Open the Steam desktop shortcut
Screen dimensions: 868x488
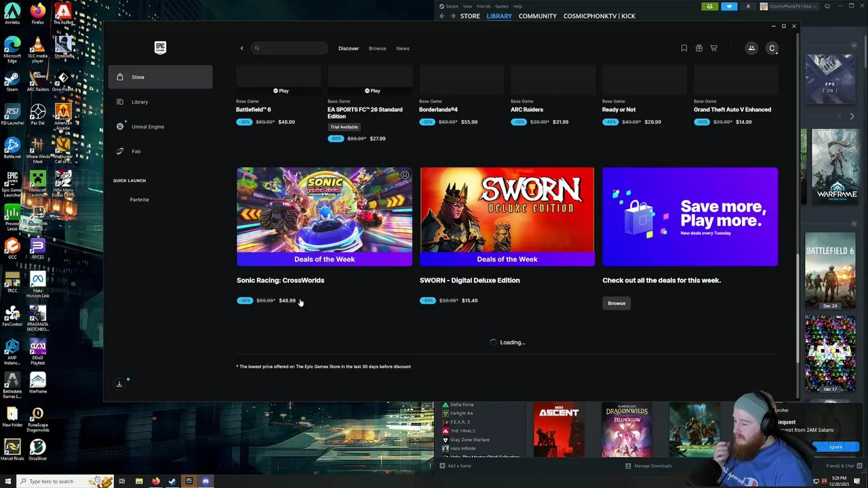coord(12,80)
